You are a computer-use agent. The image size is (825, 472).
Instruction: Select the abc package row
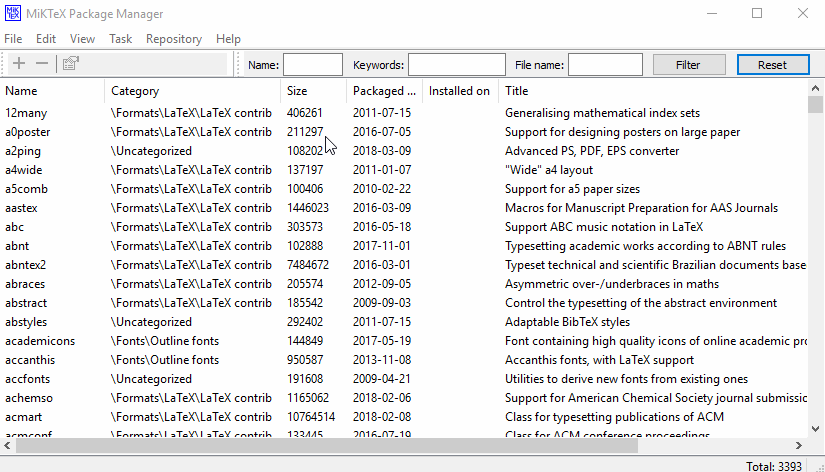pos(404,226)
